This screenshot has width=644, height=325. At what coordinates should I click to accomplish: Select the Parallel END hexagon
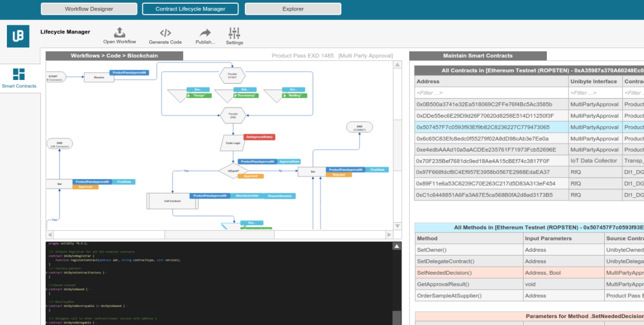[233, 116]
